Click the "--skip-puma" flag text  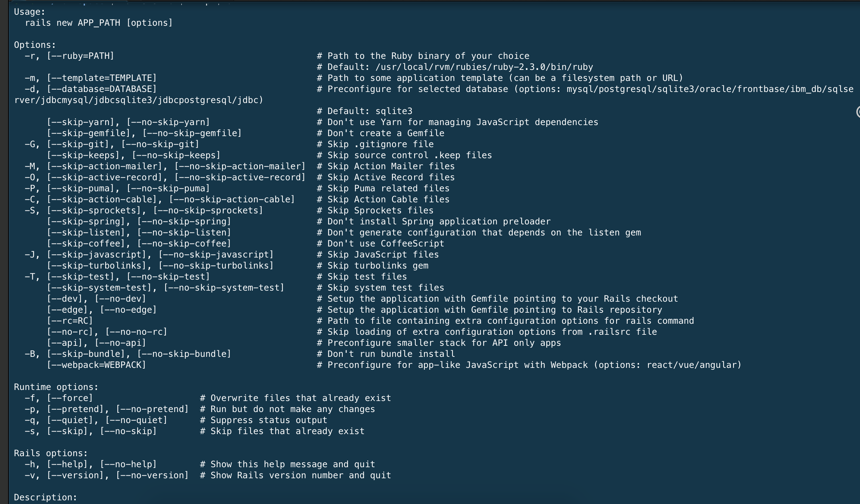(83, 188)
